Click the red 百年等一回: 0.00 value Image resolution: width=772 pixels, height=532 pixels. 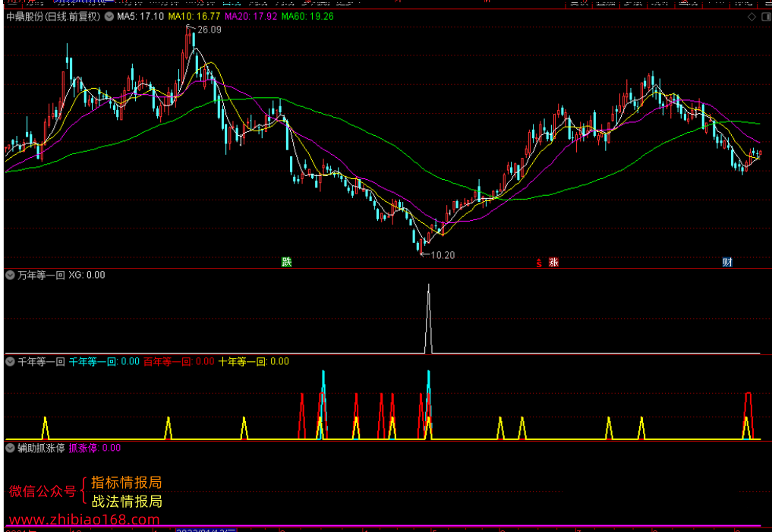point(179,362)
